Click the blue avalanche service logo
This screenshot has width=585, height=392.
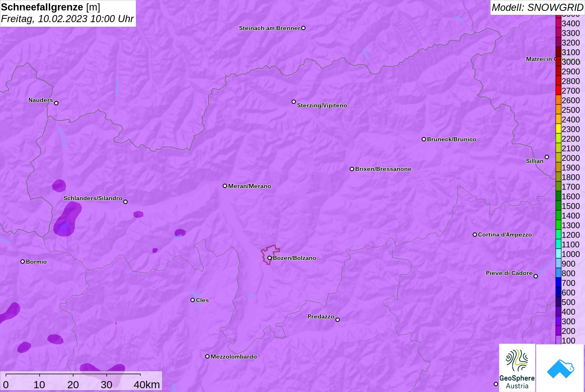(560, 368)
